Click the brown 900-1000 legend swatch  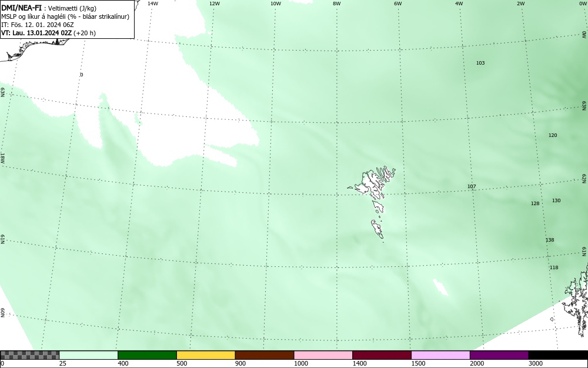265,355
